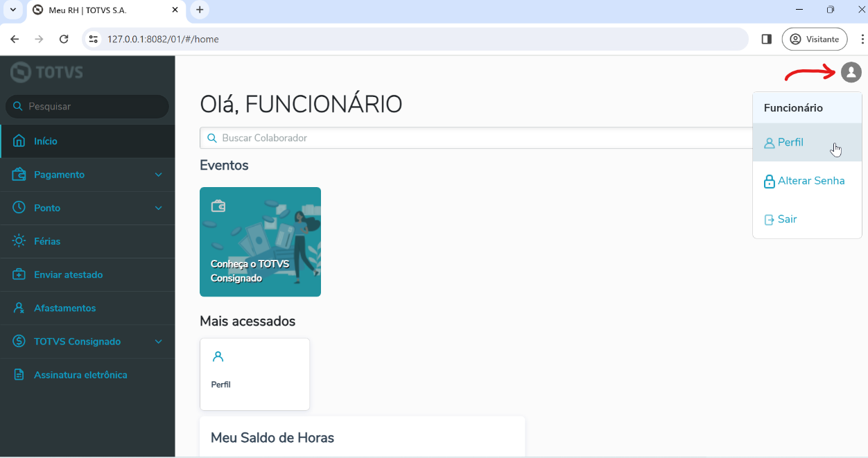The height and width of the screenshot is (458, 868).
Task: Click the Afastamentos person icon
Action: click(19, 308)
